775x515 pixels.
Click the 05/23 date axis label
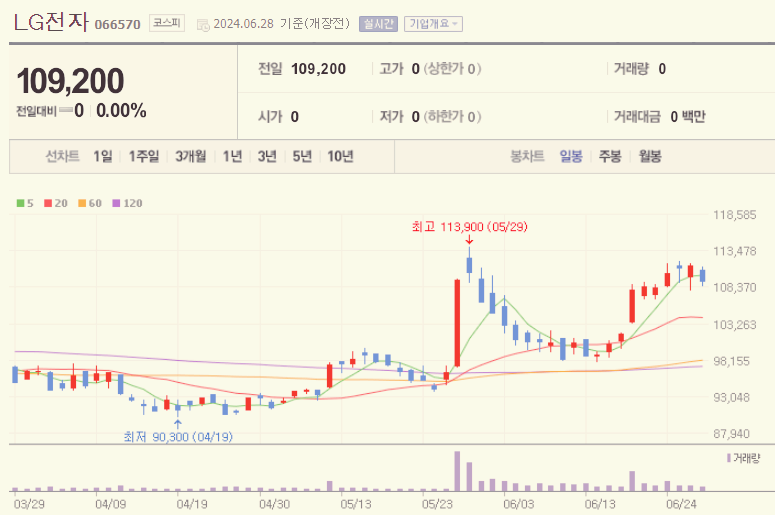tap(437, 504)
